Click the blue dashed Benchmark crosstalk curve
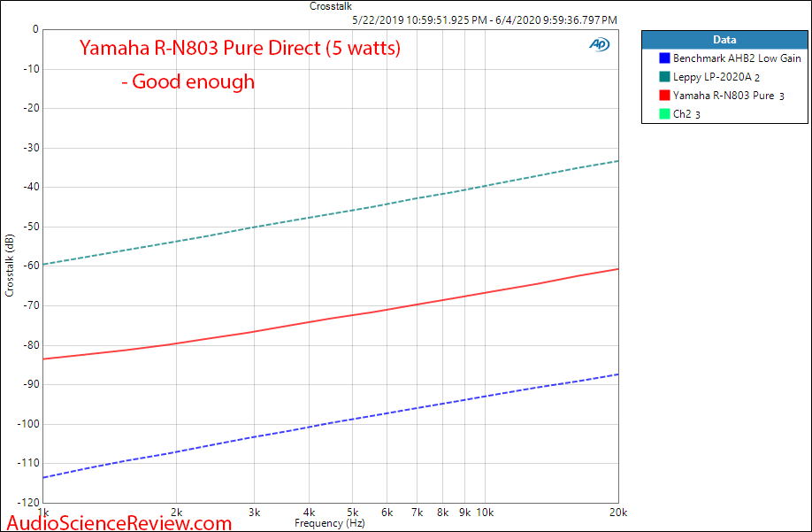 click(331, 427)
